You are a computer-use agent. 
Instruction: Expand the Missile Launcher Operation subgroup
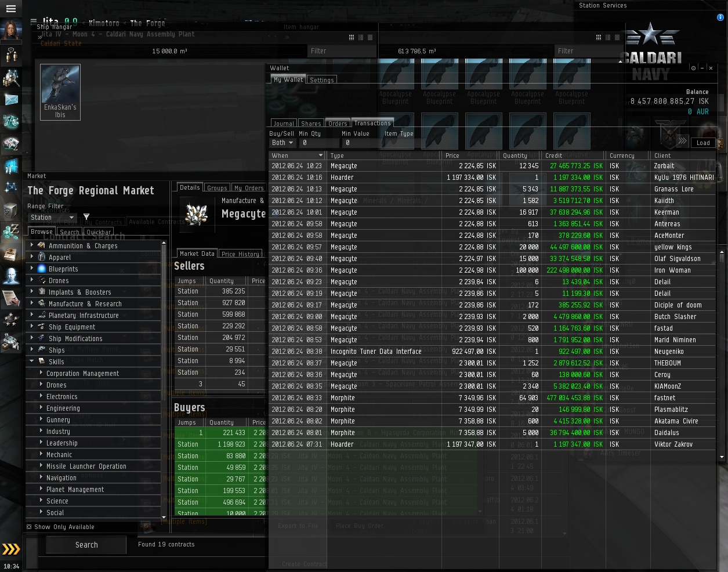(x=41, y=466)
